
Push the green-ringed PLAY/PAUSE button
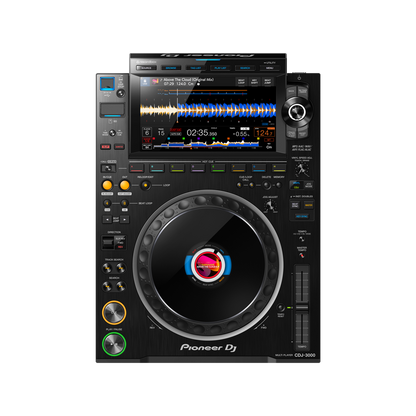[x=114, y=344]
